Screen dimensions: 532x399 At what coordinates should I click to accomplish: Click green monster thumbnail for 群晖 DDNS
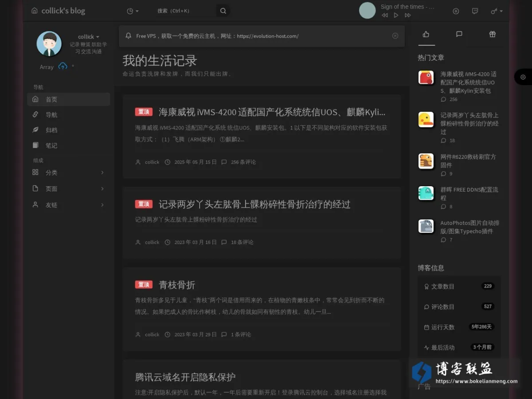(426, 193)
